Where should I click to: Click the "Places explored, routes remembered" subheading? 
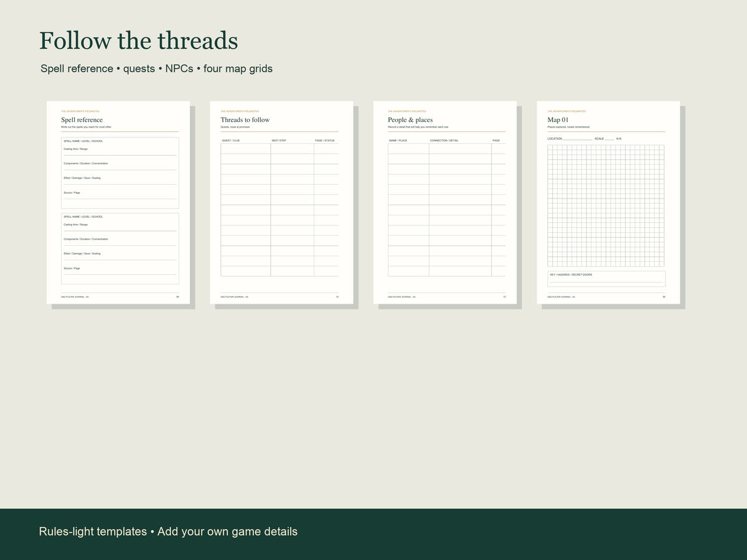(x=568, y=127)
